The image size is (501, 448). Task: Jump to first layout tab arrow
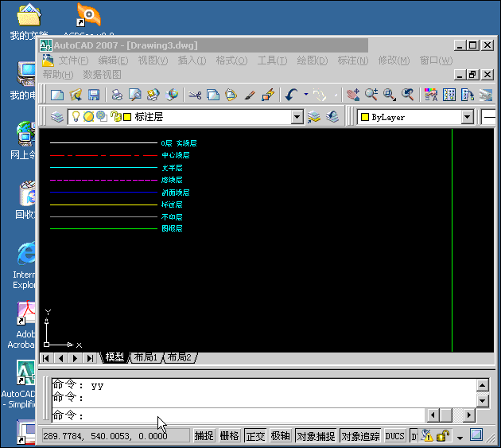pyautogui.click(x=46, y=358)
